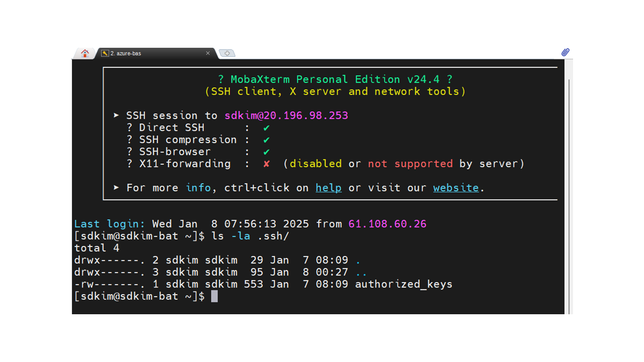Click the X11-forwarding status line

click(326, 164)
